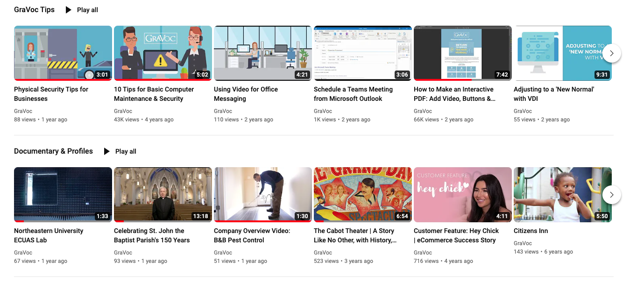Click title 'Customer Feature: Hey Chick'
The height and width of the screenshot is (283, 644).
tap(456, 235)
